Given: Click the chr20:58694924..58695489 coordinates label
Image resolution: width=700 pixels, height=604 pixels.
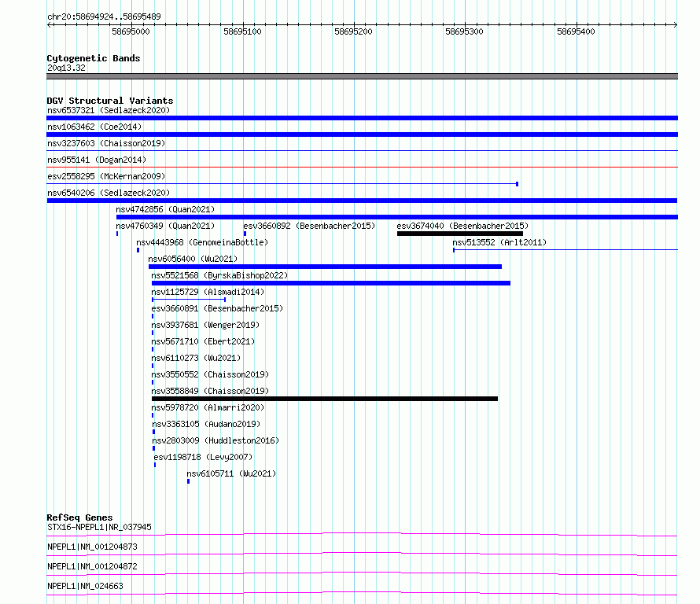Looking at the screenshot, I should (x=104, y=17).
